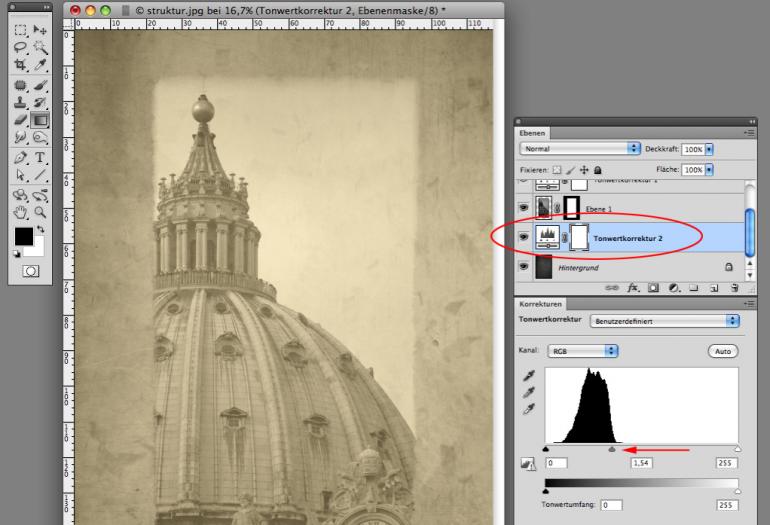Hide the Tonwertkorrektur 2 layer
The height and width of the screenshot is (525, 770).
[523, 237]
